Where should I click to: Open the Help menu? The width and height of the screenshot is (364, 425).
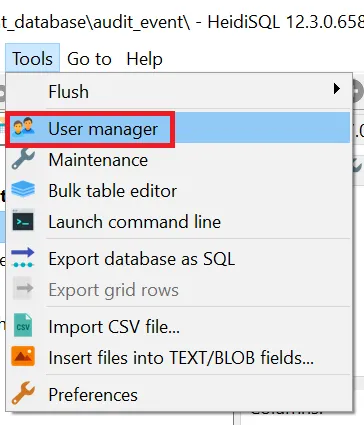click(144, 59)
